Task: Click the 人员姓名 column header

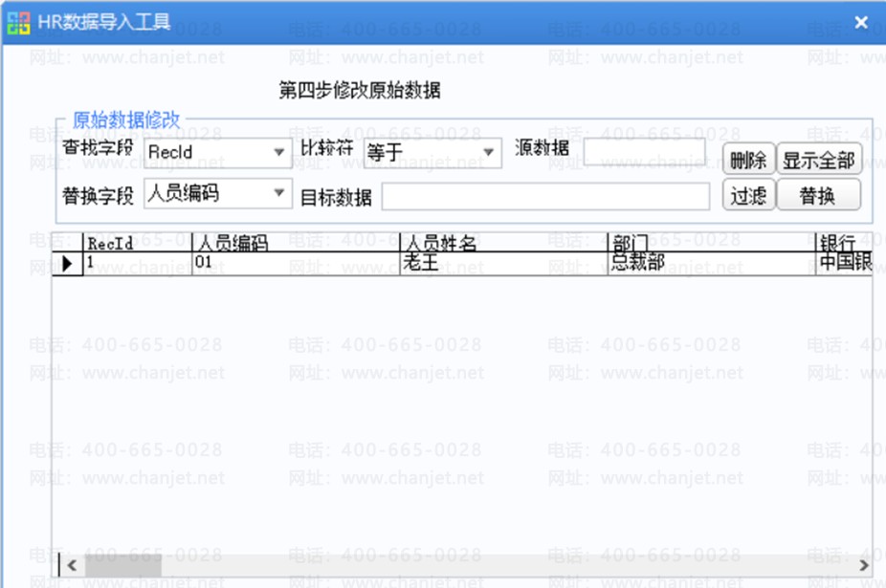Action: [502, 243]
